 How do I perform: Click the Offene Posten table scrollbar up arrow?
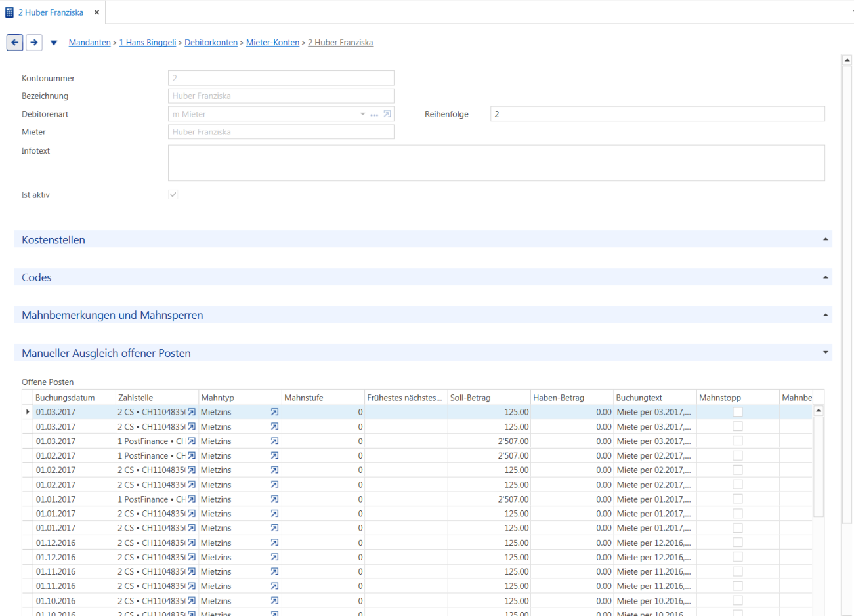click(x=818, y=411)
